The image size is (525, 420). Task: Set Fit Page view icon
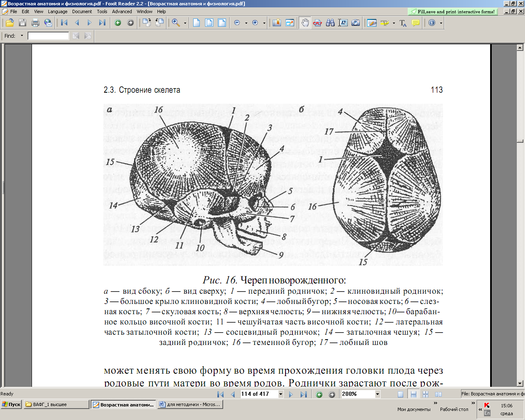pyautogui.click(x=209, y=23)
